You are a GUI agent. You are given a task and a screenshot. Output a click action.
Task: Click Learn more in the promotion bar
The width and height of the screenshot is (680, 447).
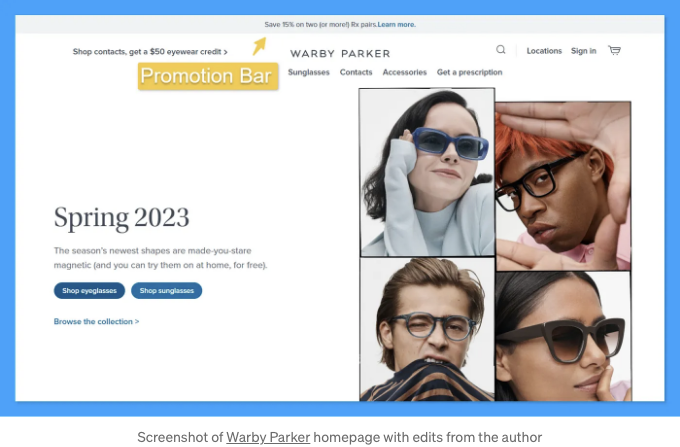(396, 25)
